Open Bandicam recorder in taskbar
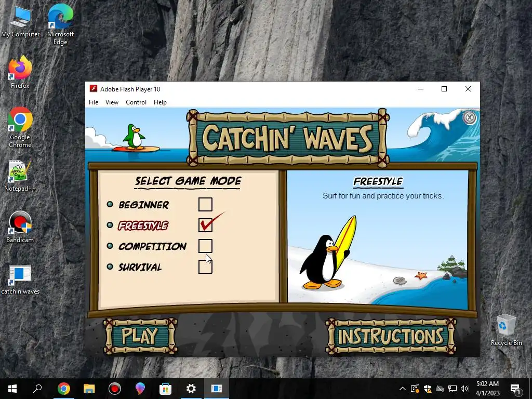532x399 pixels. pyautogui.click(x=115, y=389)
